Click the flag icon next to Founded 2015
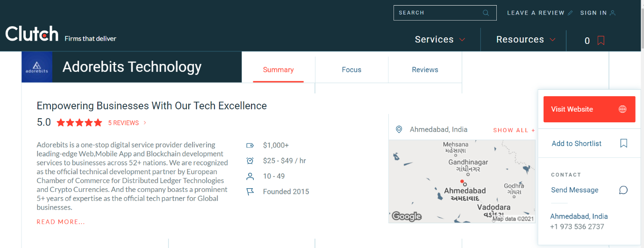Screen dimensions: 644x248 click(x=250, y=191)
